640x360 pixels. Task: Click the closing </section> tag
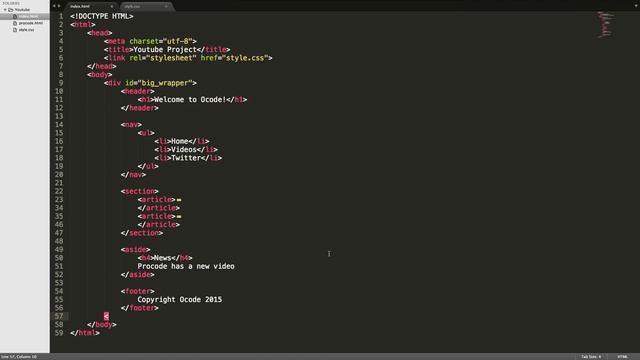coord(142,233)
